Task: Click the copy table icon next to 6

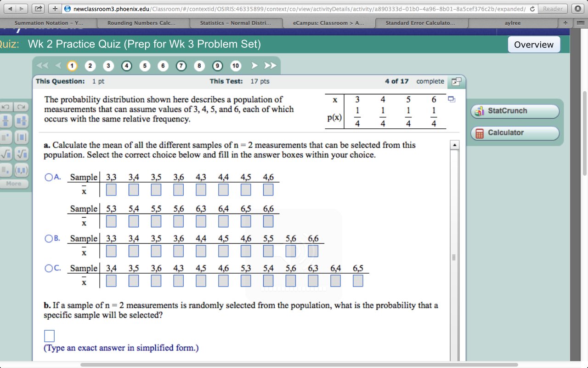Action: 451,99
